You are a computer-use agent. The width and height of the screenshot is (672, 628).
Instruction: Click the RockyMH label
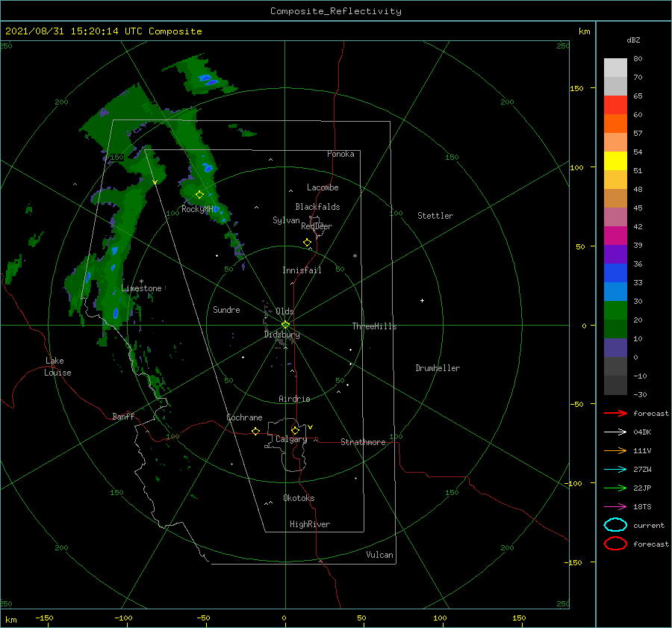click(197, 209)
